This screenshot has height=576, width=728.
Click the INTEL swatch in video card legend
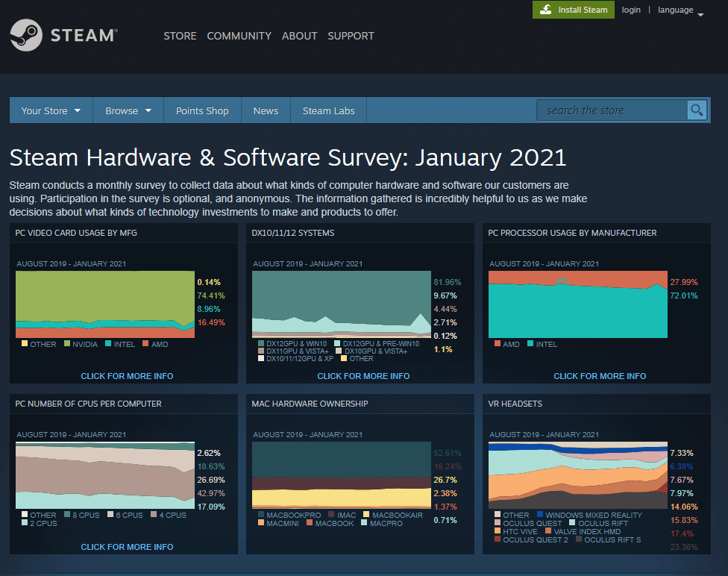pos(108,344)
